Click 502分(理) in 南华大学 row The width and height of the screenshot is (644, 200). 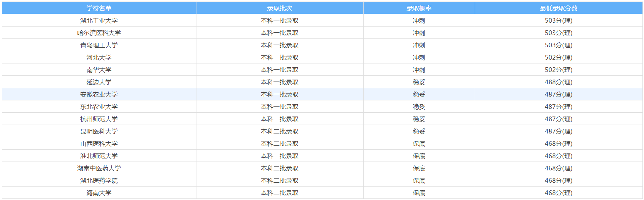tap(558, 70)
